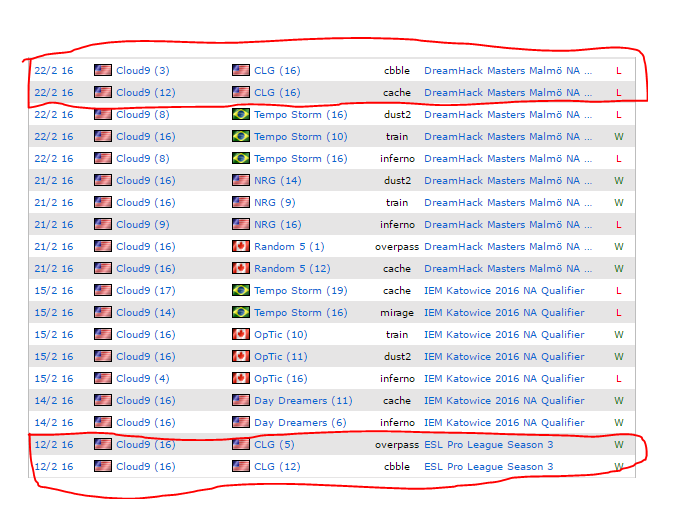Open the Cloud9 (12) team link
The image size is (680, 526).
(x=146, y=93)
